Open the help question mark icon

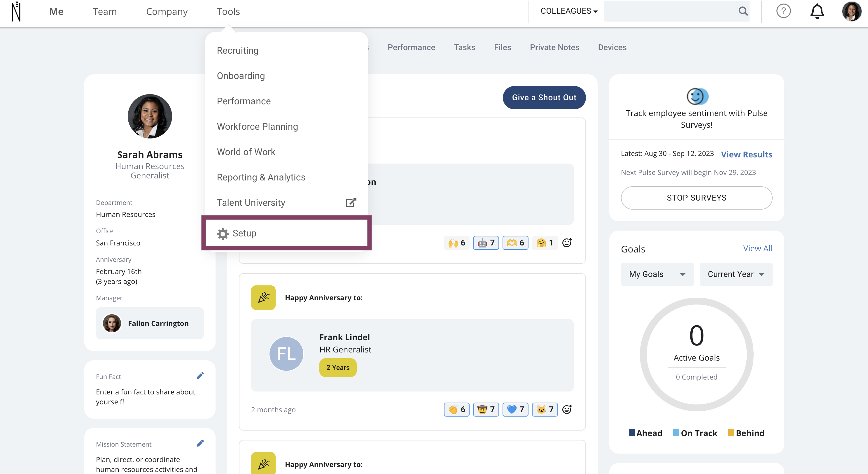[783, 11]
